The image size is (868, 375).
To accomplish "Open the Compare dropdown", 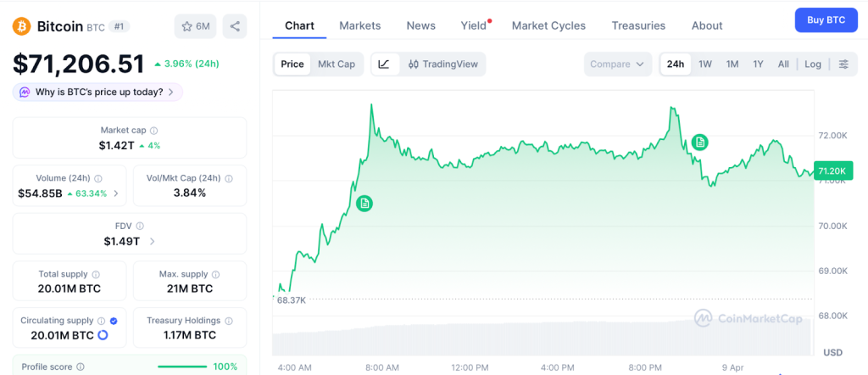I will pos(618,64).
